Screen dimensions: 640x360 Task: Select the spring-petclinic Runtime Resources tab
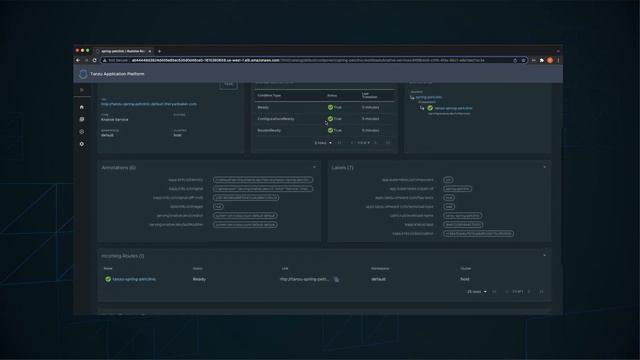[x=122, y=51]
